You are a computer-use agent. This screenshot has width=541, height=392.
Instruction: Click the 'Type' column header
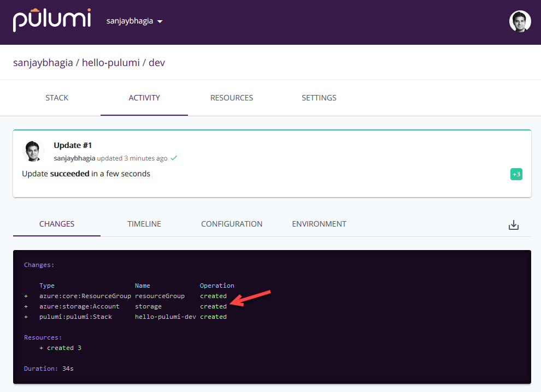tap(47, 286)
